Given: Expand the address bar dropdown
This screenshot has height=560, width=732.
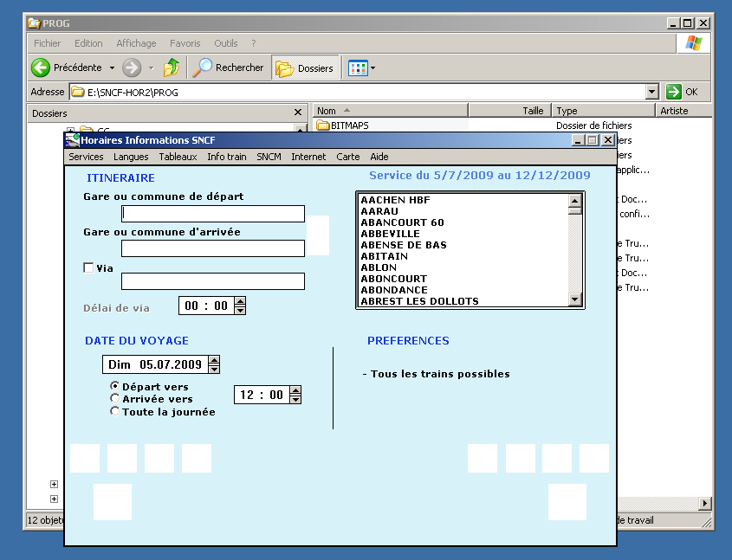Looking at the screenshot, I should coord(652,92).
